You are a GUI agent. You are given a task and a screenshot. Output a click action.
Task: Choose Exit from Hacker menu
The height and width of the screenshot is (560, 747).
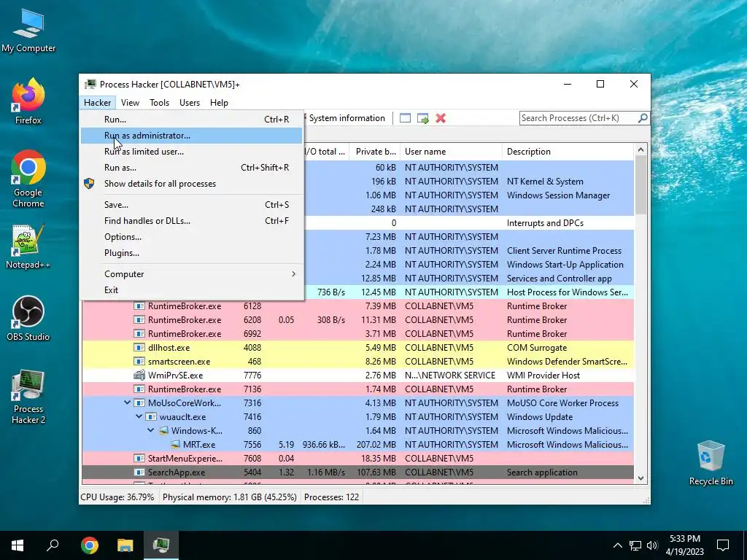click(192, 290)
